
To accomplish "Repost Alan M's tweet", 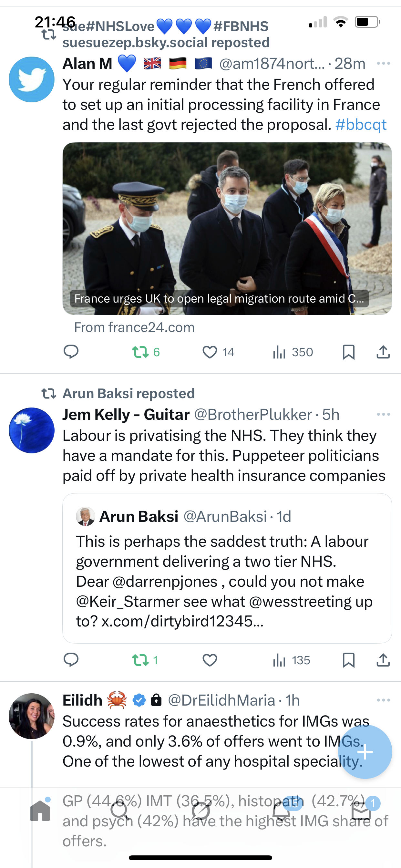I will [140, 352].
